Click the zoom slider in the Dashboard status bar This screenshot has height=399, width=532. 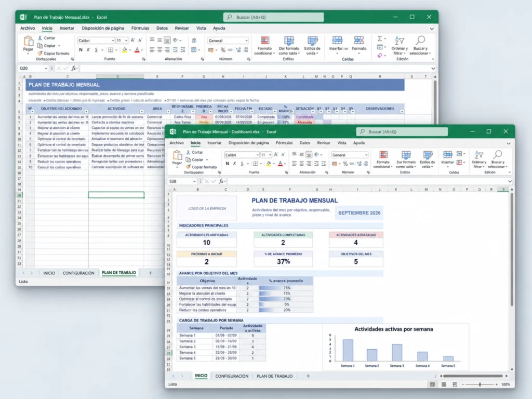[480, 384]
